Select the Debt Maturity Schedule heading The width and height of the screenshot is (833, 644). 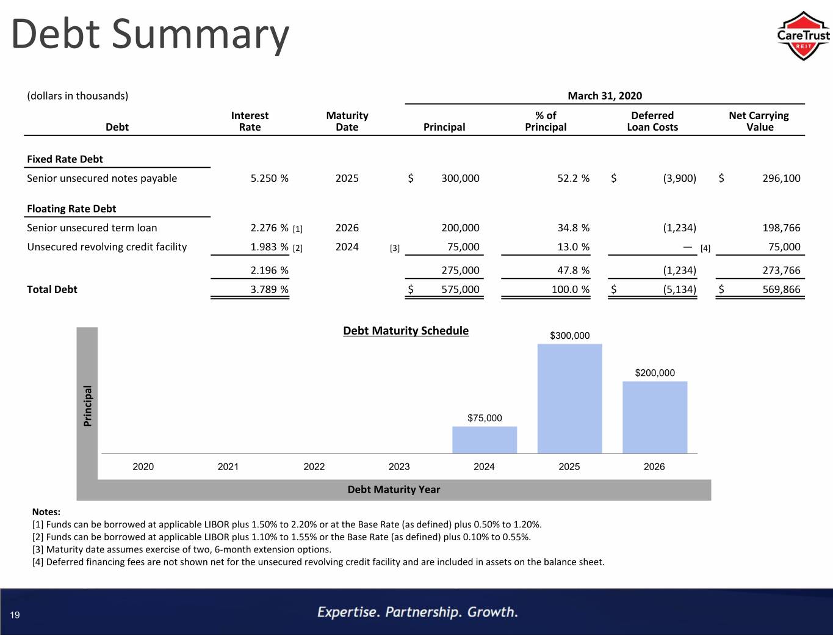(406, 331)
